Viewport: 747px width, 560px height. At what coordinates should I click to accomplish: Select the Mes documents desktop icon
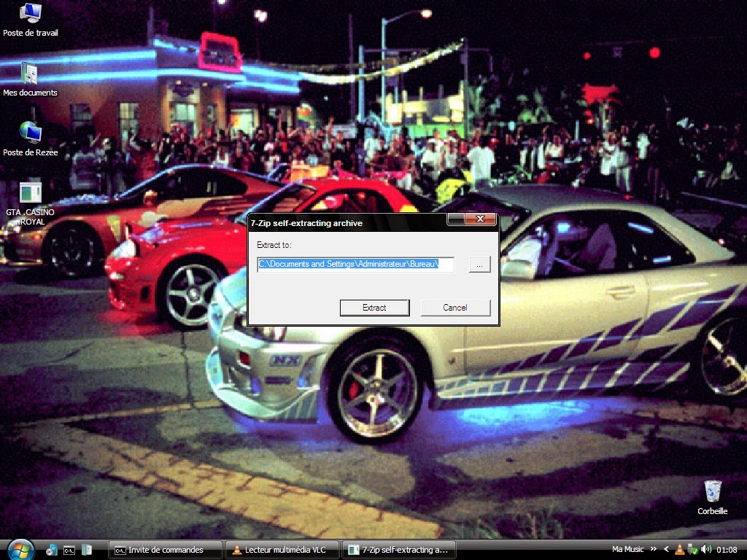[30, 79]
